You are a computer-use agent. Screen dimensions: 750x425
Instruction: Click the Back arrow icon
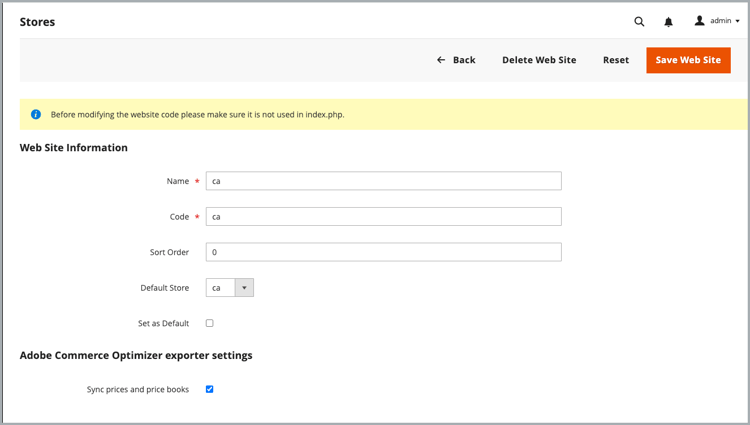point(441,60)
